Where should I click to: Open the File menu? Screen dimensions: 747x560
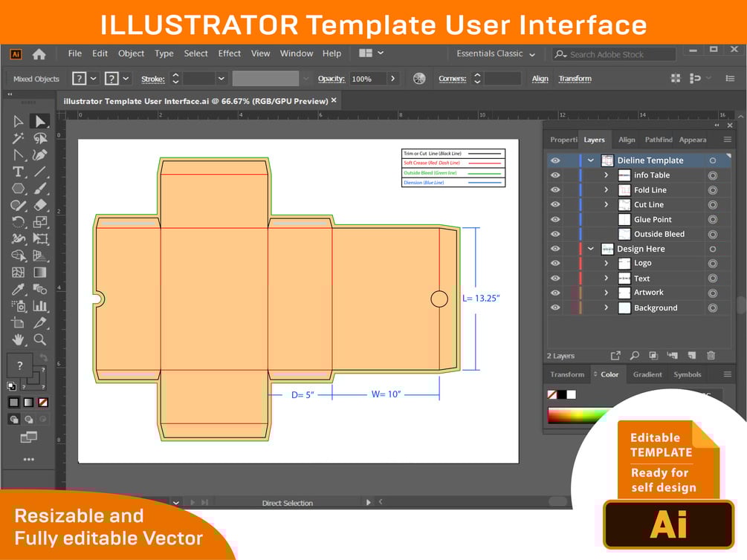pos(75,53)
